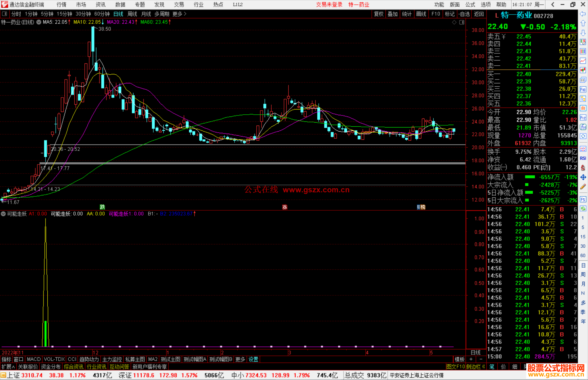Viewport: 588px width, 380px height.
Task: Click the four-way move arrows icon
Action: pyautogui.click(x=583, y=177)
